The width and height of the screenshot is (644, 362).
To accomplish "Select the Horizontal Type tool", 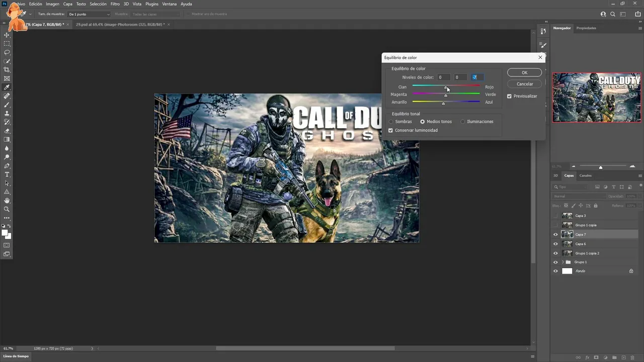I will coord(7,174).
